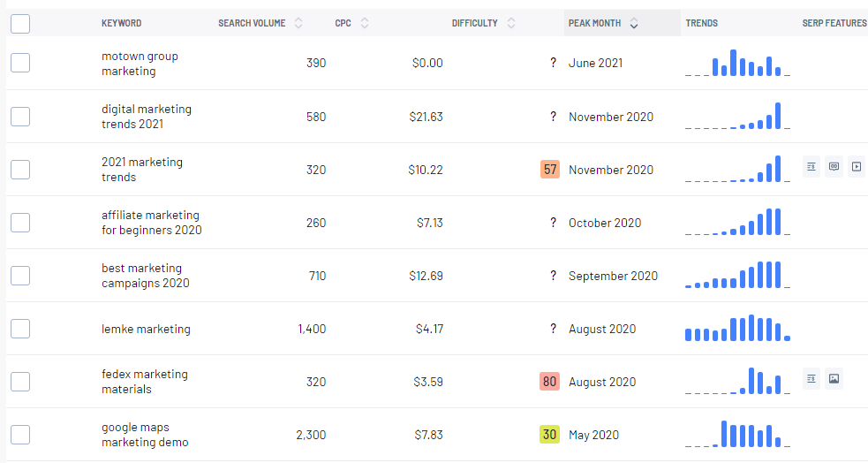The height and width of the screenshot is (463, 868).
Task: Click the ads SERP icon for 2021 marketing trends
Action: coord(811,166)
